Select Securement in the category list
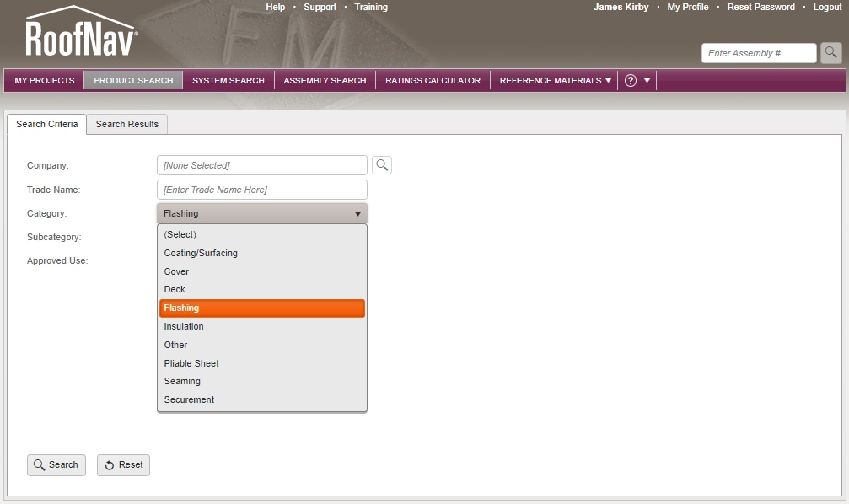Image resolution: width=849 pixels, height=504 pixels. 189,399
